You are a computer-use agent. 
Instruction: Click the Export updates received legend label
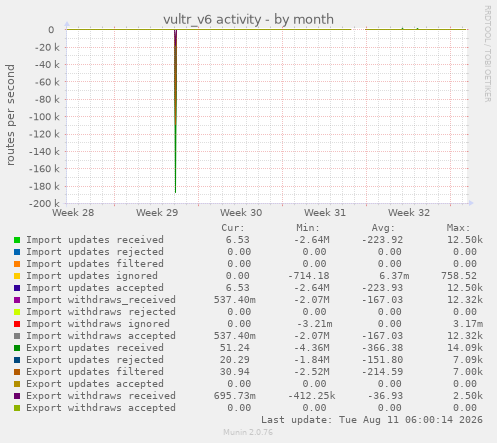tap(95, 348)
